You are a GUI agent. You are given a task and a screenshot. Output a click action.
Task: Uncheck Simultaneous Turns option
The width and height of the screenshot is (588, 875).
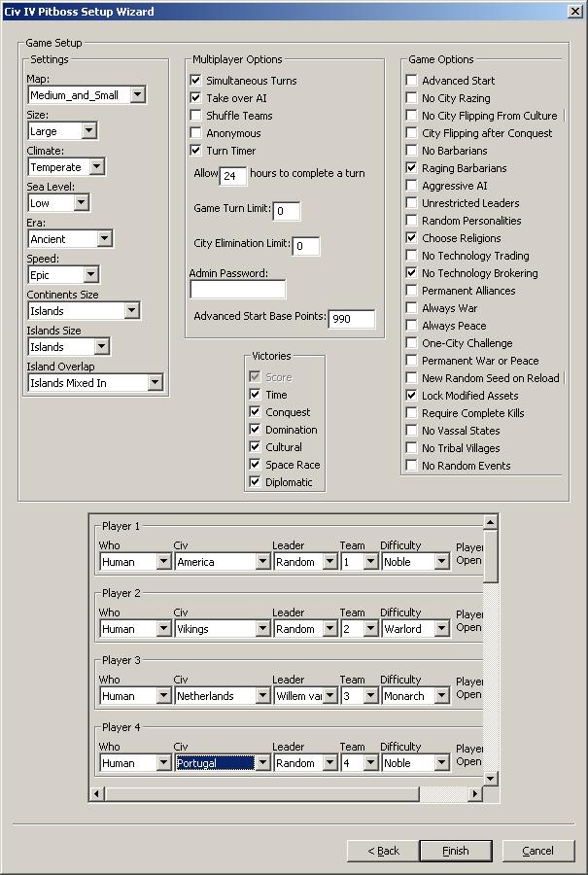click(x=196, y=81)
